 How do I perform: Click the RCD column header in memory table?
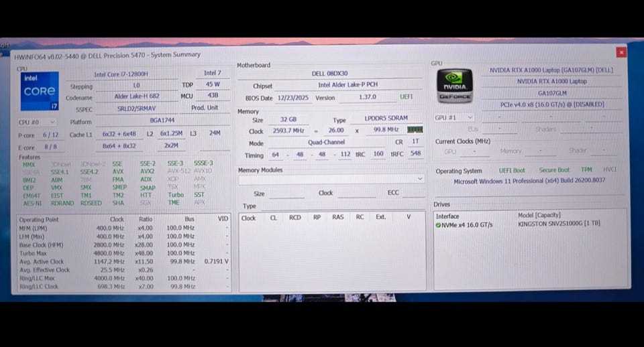pos(295,218)
